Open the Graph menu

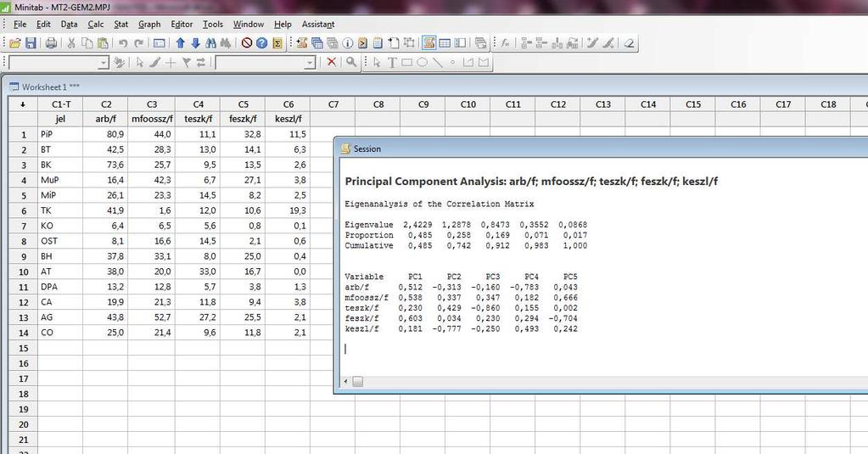pos(149,25)
